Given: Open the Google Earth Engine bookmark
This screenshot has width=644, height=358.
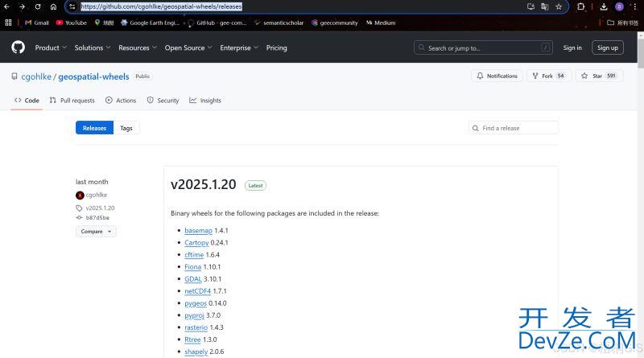Looking at the screenshot, I should tap(151, 23).
